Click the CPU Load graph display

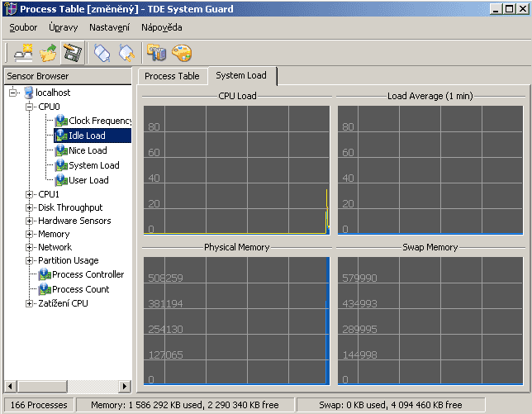pyautogui.click(x=236, y=169)
